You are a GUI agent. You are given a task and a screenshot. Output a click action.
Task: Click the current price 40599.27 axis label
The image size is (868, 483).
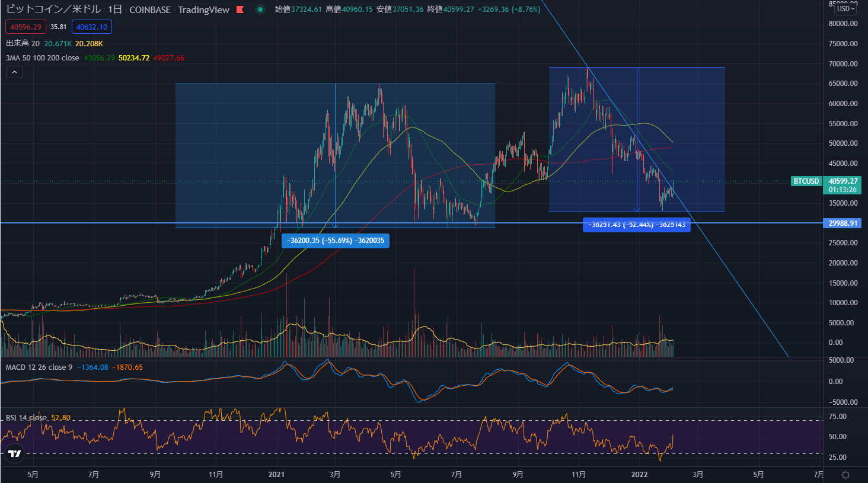843,181
